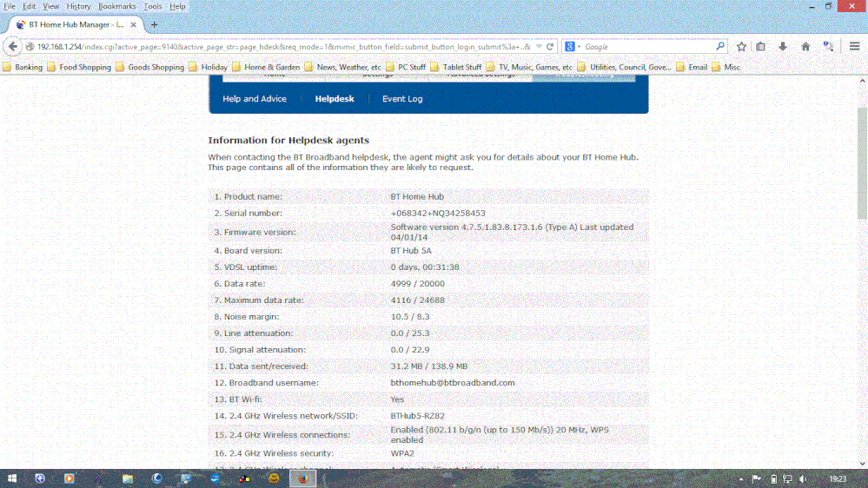Expand the Goods Shopping bookmarks folder

[x=150, y=67]
